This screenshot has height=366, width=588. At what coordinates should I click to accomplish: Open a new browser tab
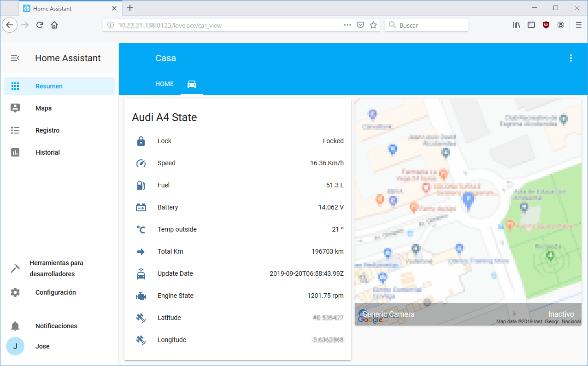tap(130, 8)
